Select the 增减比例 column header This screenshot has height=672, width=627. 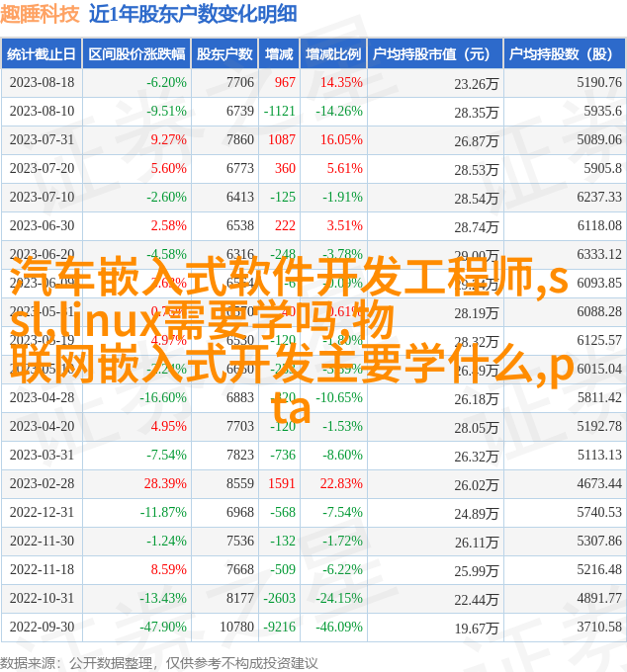(x=333, y=54)
